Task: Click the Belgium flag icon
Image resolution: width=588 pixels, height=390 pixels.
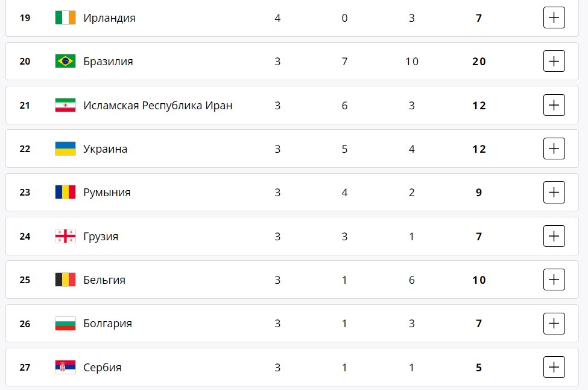Action: coord(65,280)
